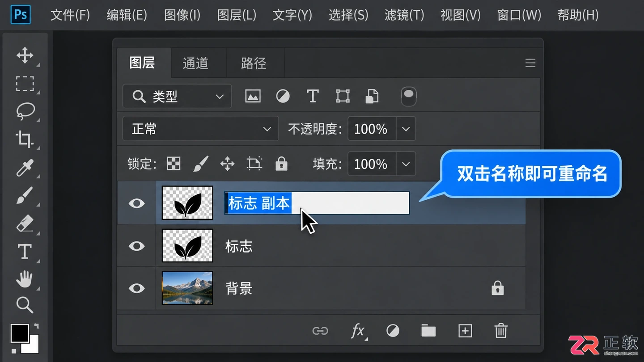This screenshot has height=362, width=644.
Task: Select the Rectangular Marquee tool
Action: [x=25, y=84]
